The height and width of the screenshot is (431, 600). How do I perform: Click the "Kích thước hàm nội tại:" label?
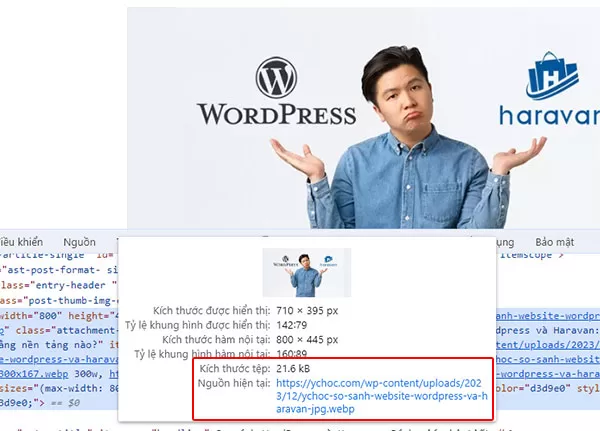point(216,340)
